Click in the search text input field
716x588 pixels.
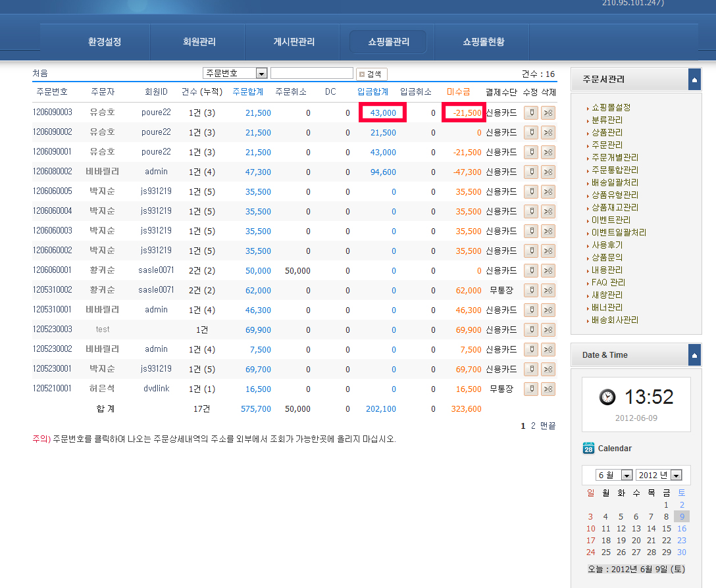(x=311, y=74)
